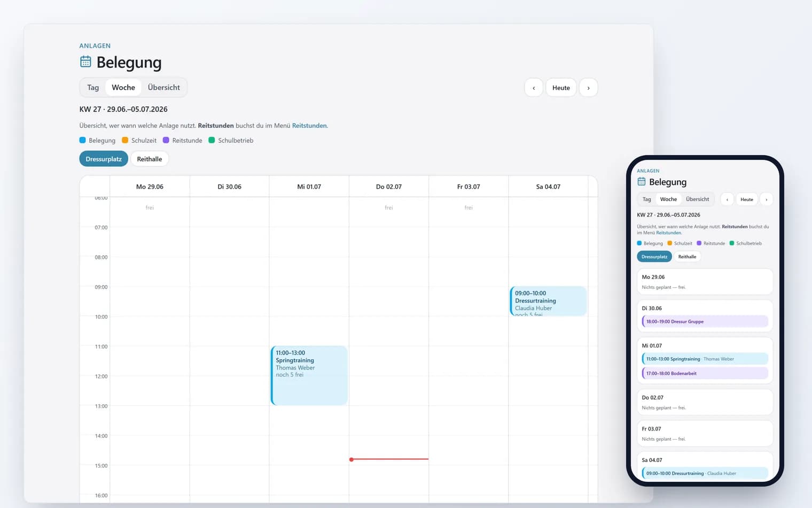
Task: Click the 07:00 time label in the grid
Action: pos(101,228)
